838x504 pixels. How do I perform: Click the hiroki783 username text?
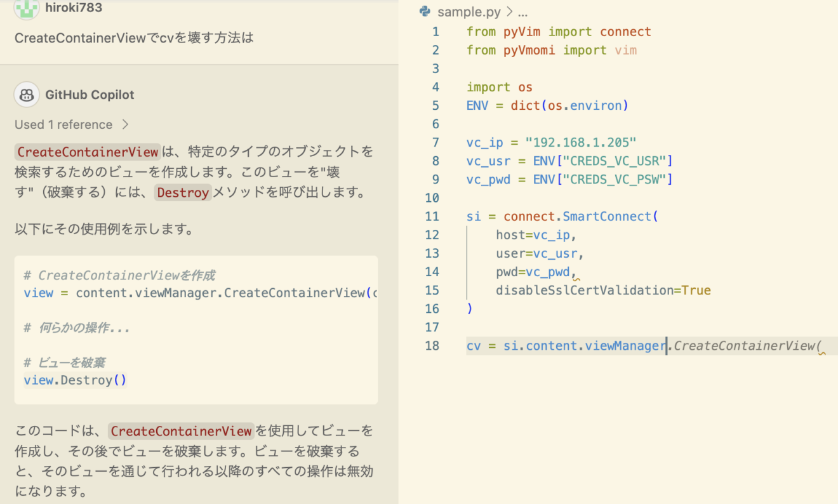pos(72,9)
